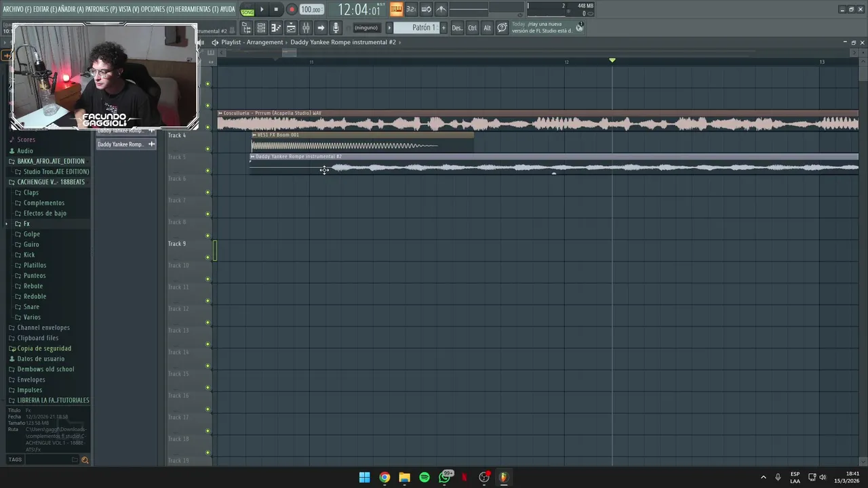The height and width of the screenshot is (488, 868).
Task: Open Netflix from taskbar
Action: coord(465,477)
